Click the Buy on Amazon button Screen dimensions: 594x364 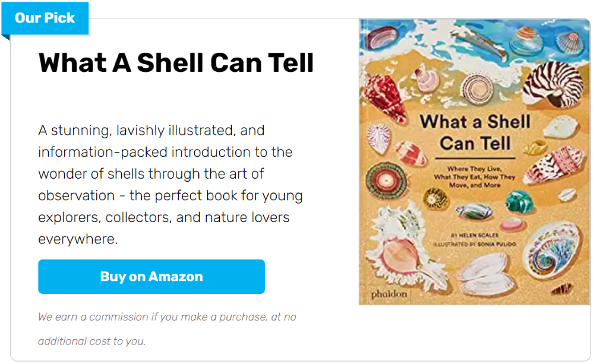151,277
